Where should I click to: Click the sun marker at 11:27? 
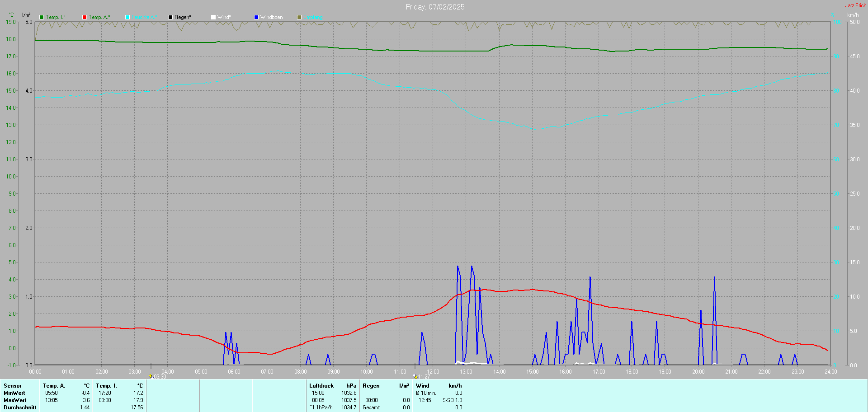(x=415, y=376)
